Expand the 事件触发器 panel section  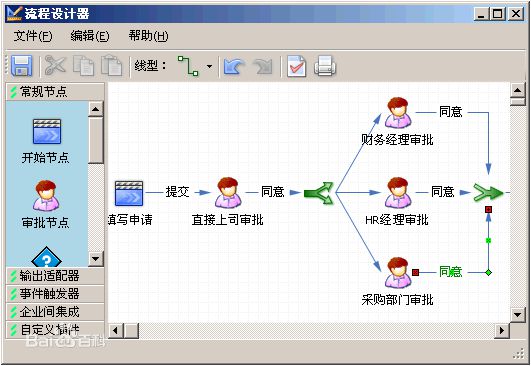coord(55,294)
